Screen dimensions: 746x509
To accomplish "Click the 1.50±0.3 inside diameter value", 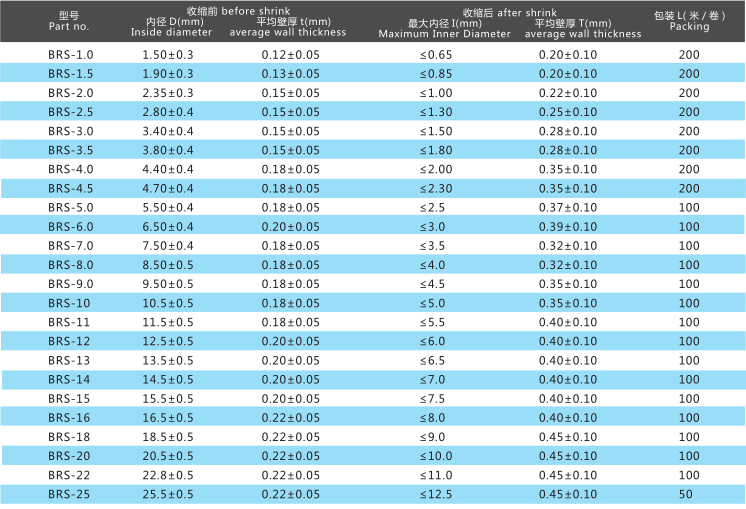I will (168, 55).
